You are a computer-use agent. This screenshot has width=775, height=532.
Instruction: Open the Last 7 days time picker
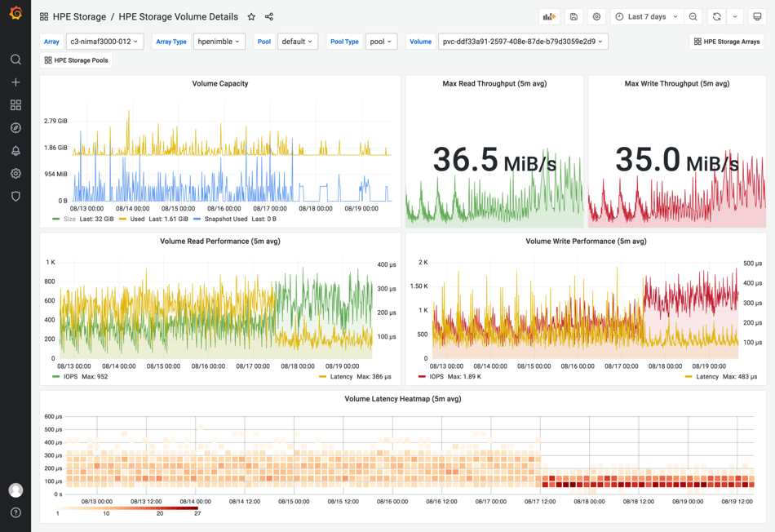[647, 17]
